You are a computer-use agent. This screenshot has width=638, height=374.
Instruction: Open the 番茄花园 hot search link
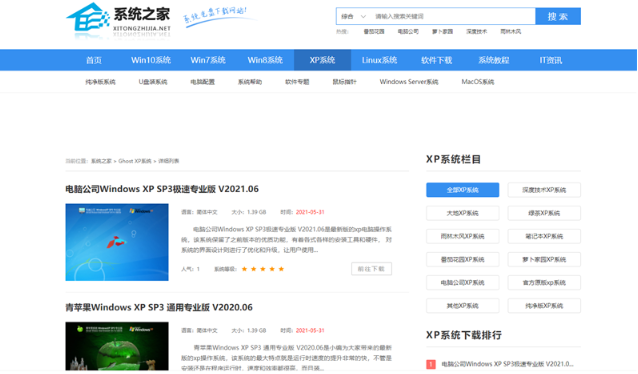pos(374,32)
